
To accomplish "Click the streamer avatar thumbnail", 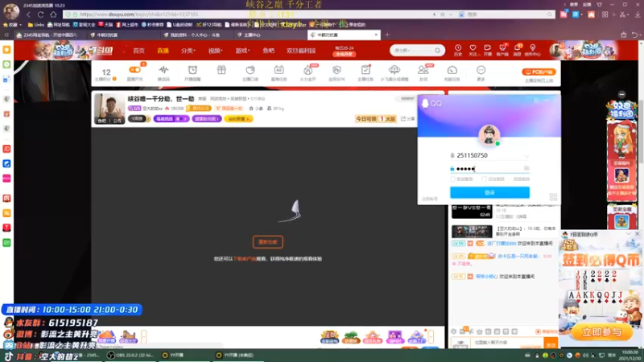I will pyautogui.click(x=109, y=109).
